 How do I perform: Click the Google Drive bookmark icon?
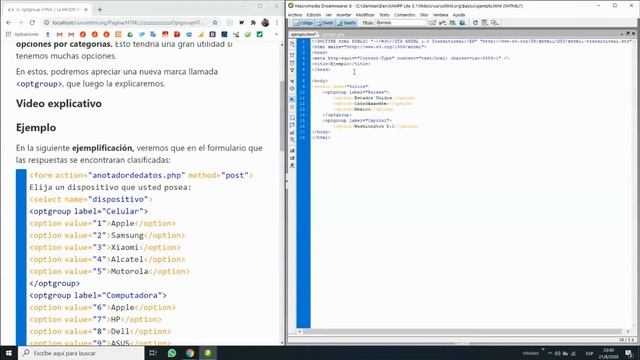[130, 35]
